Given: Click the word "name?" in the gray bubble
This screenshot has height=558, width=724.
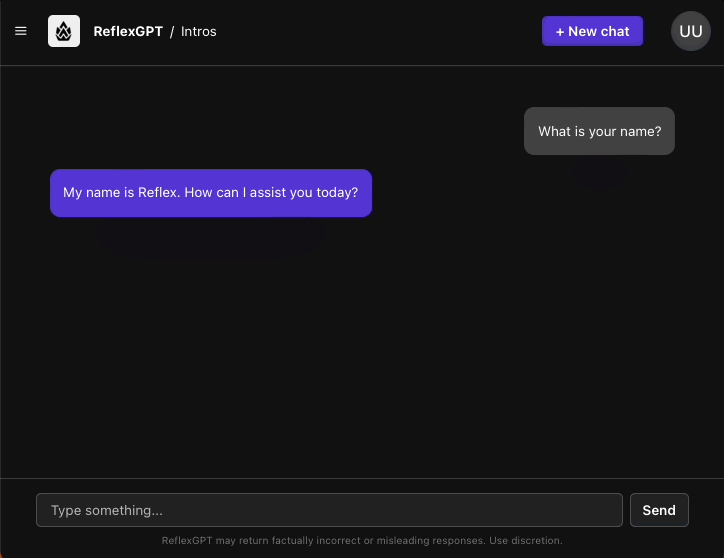Looking at the screenshot, I should tap(641, 131).
